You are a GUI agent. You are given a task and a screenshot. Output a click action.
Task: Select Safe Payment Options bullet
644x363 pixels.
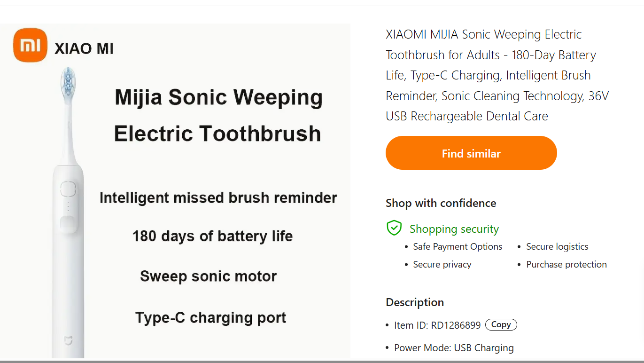(x=457, y=246)
